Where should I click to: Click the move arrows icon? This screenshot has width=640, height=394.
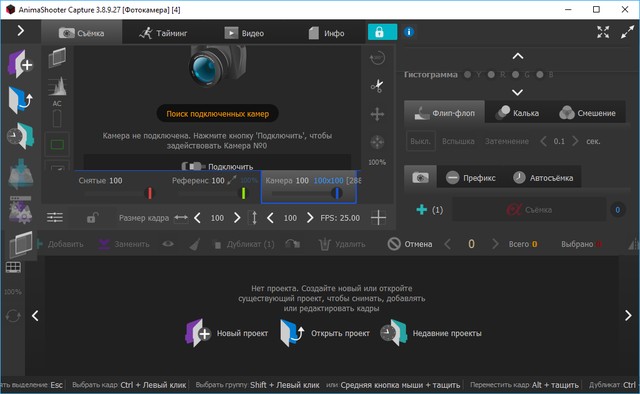tap(377, 114)
